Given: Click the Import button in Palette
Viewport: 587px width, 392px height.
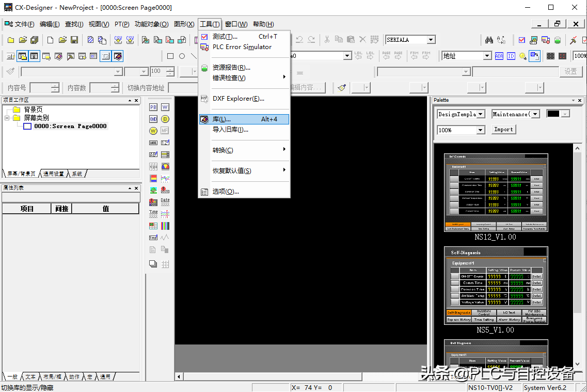Looking at the screenshot, I should [503, 130].
